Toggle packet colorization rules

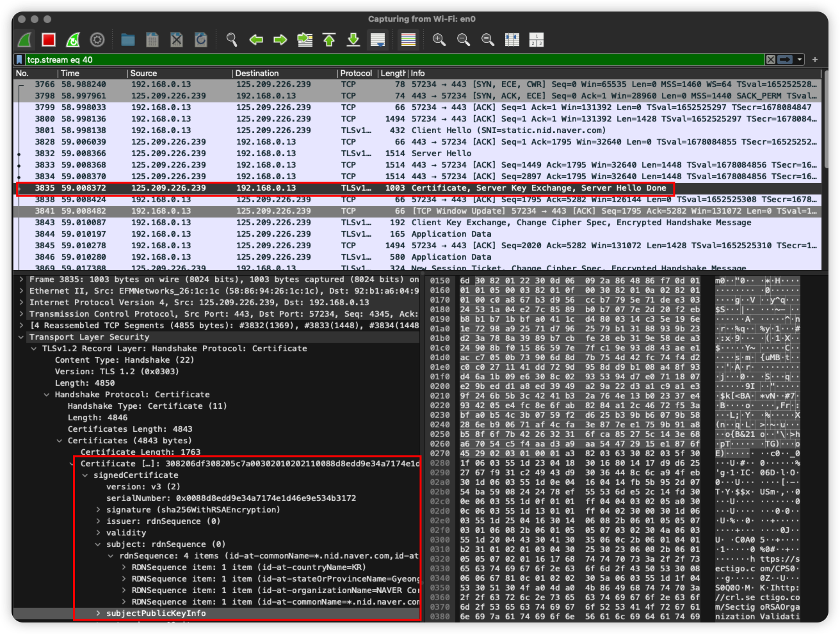(408, 40)
